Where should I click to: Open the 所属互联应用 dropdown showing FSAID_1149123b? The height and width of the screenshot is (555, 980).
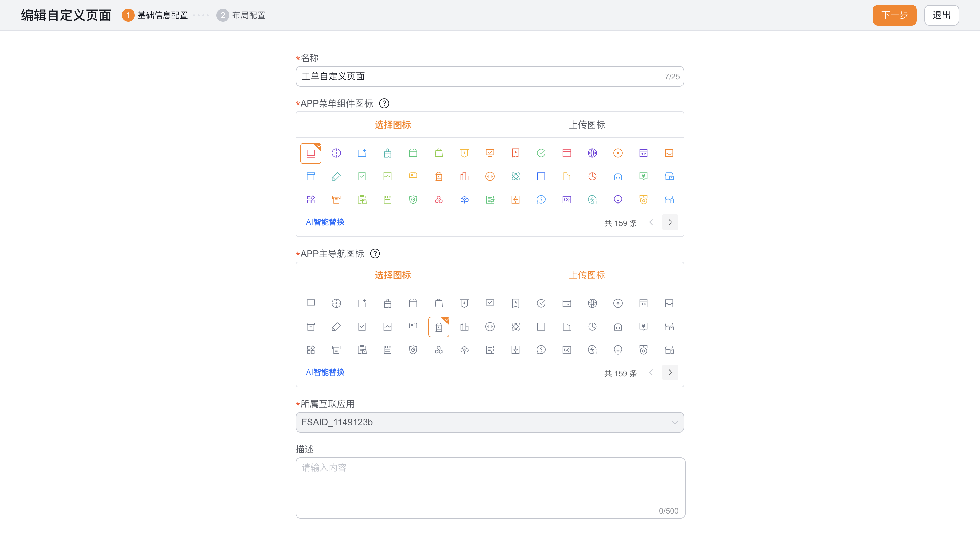pos(490,422)
